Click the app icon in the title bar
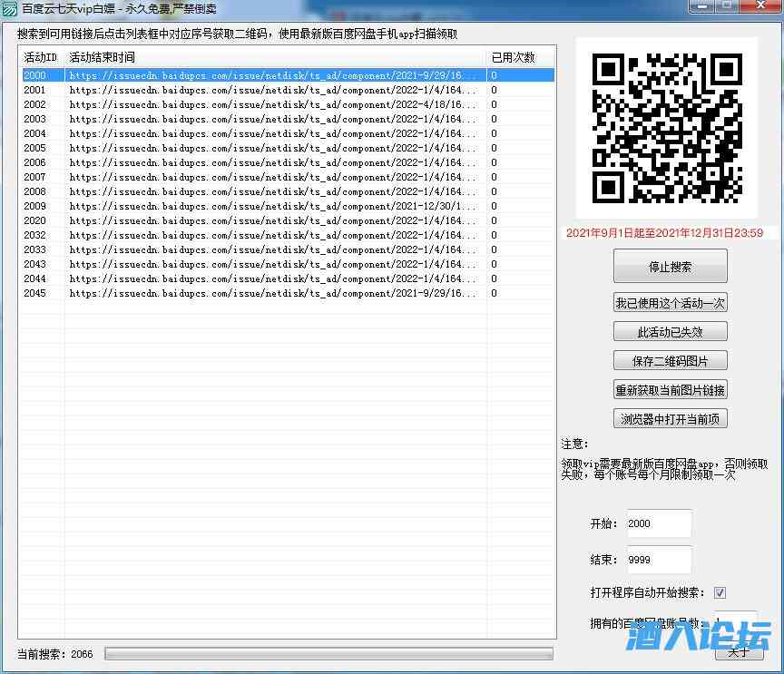Image resolution: width=784 pixels, height=674 pixels. click(10, 8)
